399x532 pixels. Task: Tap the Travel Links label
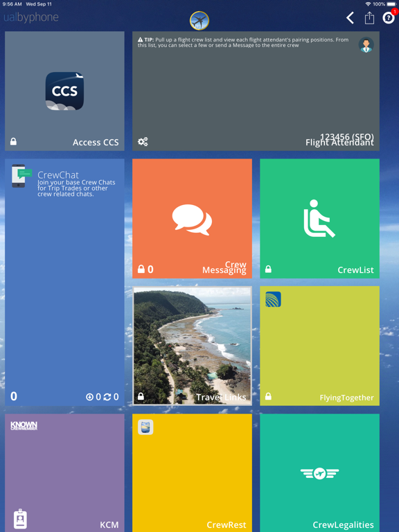pyautogui.click(x=221, y=397)
